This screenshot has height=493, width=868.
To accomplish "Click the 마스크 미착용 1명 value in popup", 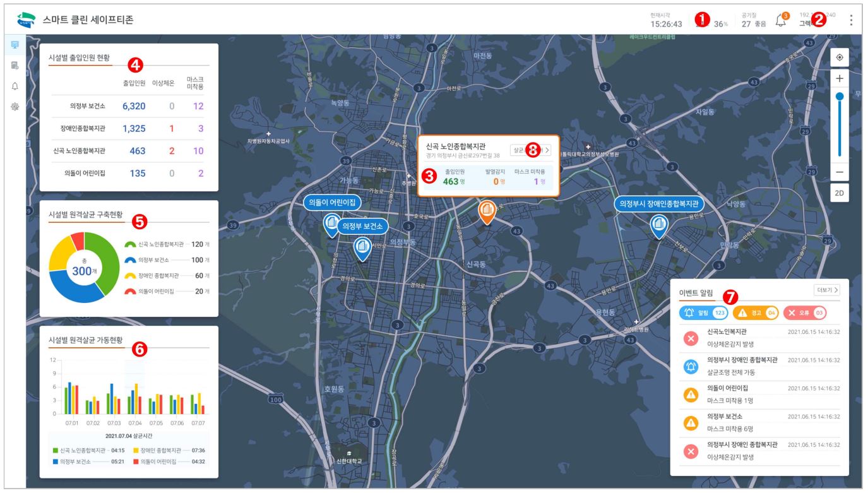I will (x=539, y=182).
